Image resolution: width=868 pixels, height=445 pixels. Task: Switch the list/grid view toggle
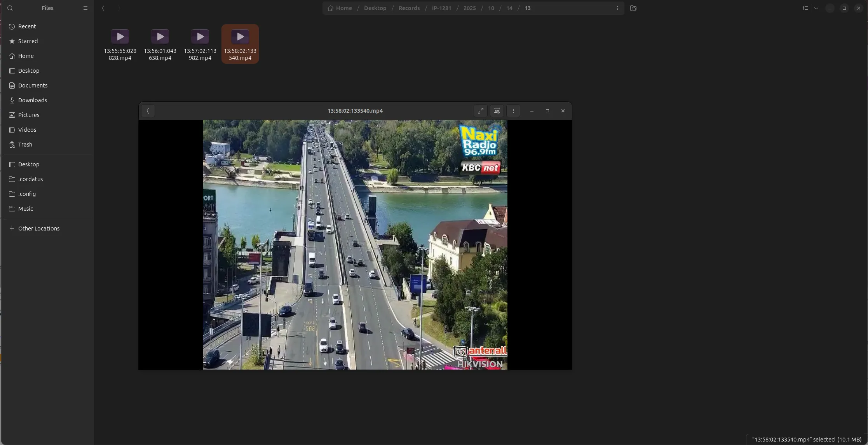[x=805, y=8]
